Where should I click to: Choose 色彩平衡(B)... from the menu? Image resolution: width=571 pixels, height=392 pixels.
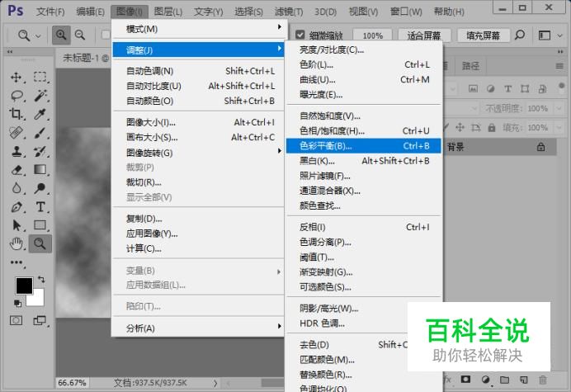click(363, 146)
